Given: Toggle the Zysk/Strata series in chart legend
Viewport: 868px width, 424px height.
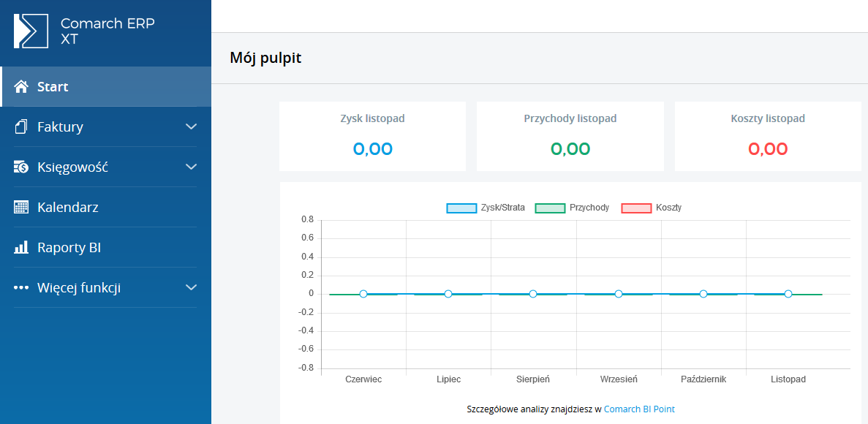Looking at the screenshot, I should tap(486, 208).
